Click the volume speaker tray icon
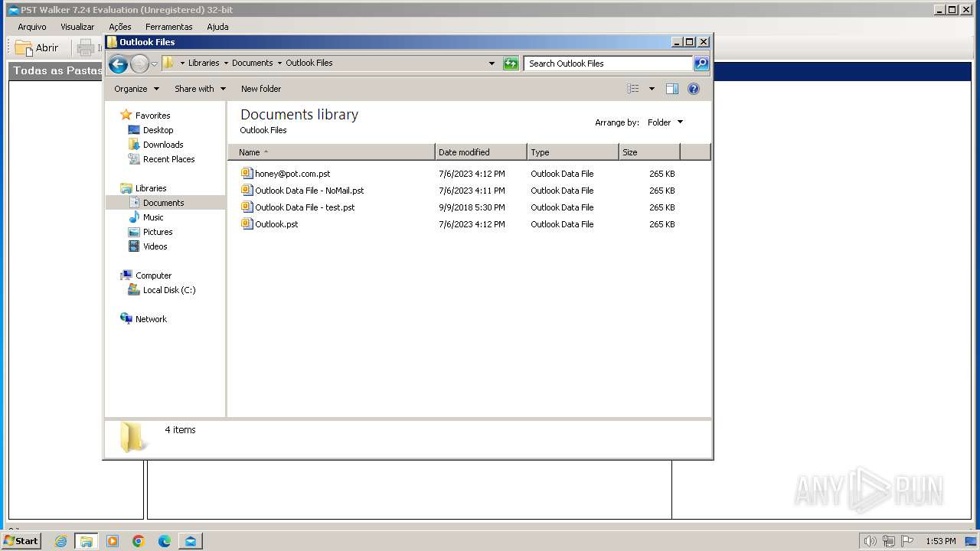The image size is (980, 551). [870, 541]
